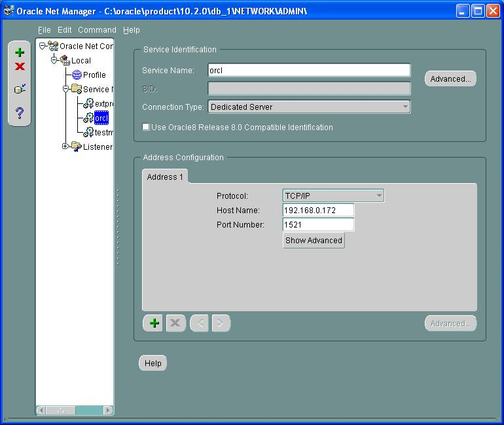The image size is (504, 425).
Task: Select the Oracle Net Configuration root icon
Action: 53,46
